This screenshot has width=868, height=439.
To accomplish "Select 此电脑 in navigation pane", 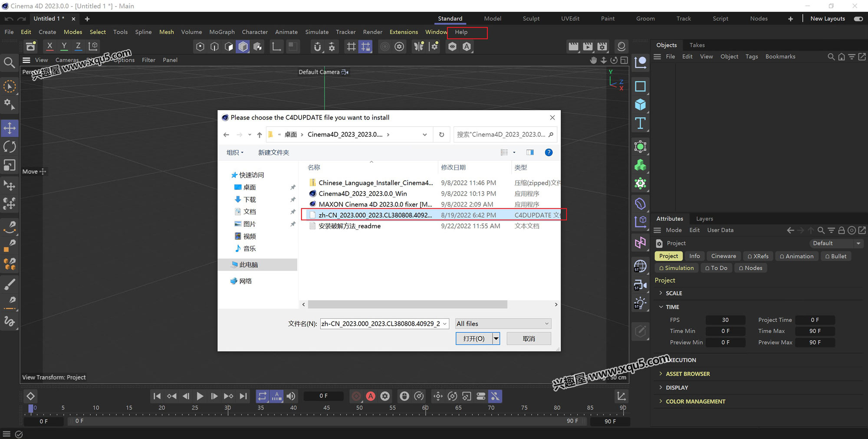I will pos(258,265).
